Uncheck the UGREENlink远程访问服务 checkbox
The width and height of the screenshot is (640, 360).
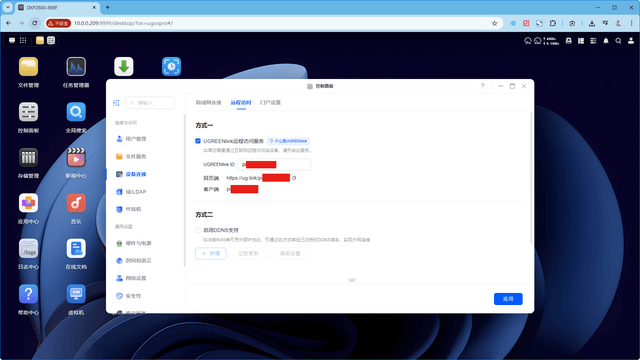pos(198,141)
